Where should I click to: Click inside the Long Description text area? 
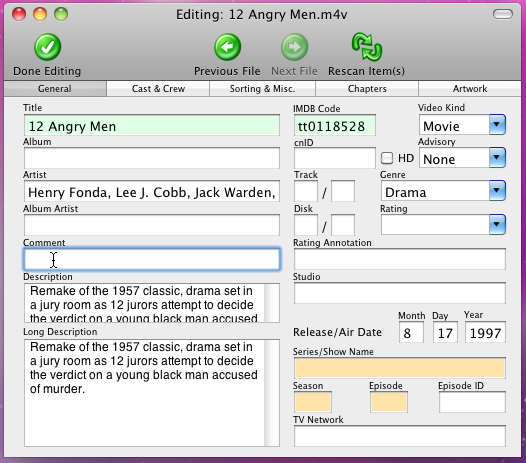coord(144,393)
